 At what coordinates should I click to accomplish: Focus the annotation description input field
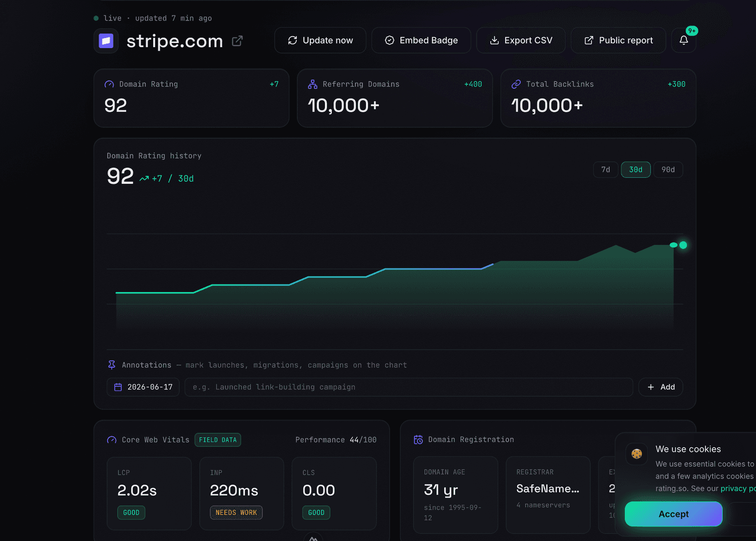[409, 387]
